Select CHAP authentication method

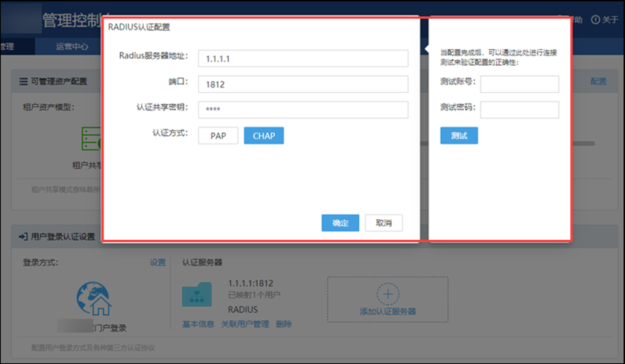click(x=264, y=135)
